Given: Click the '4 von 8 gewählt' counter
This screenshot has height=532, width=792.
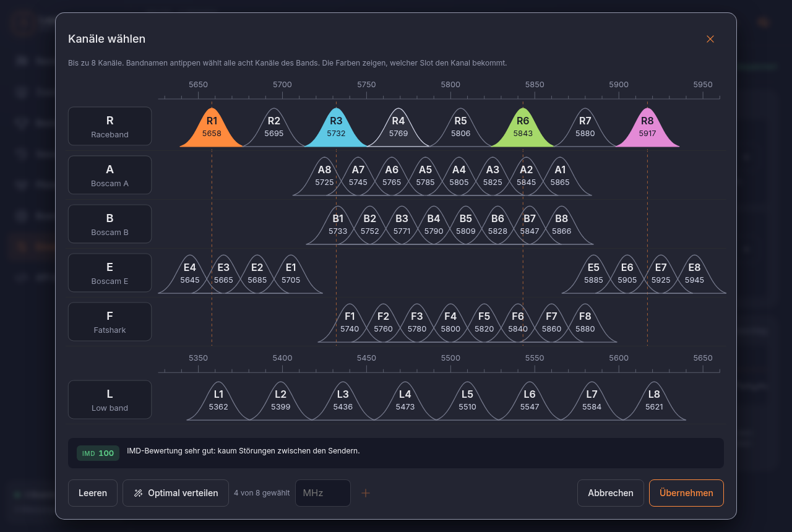Looking at the screenshot, I should pyautogui.click(x=262, y=493).
